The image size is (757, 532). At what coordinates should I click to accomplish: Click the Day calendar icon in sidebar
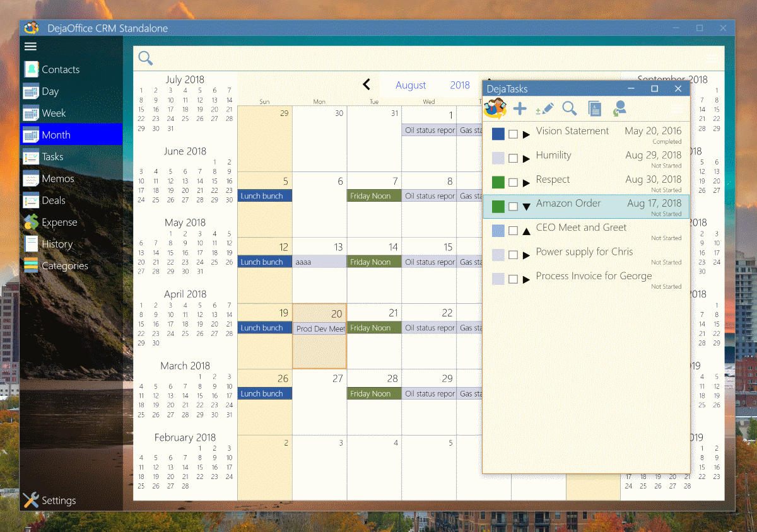tap(31, 91)
